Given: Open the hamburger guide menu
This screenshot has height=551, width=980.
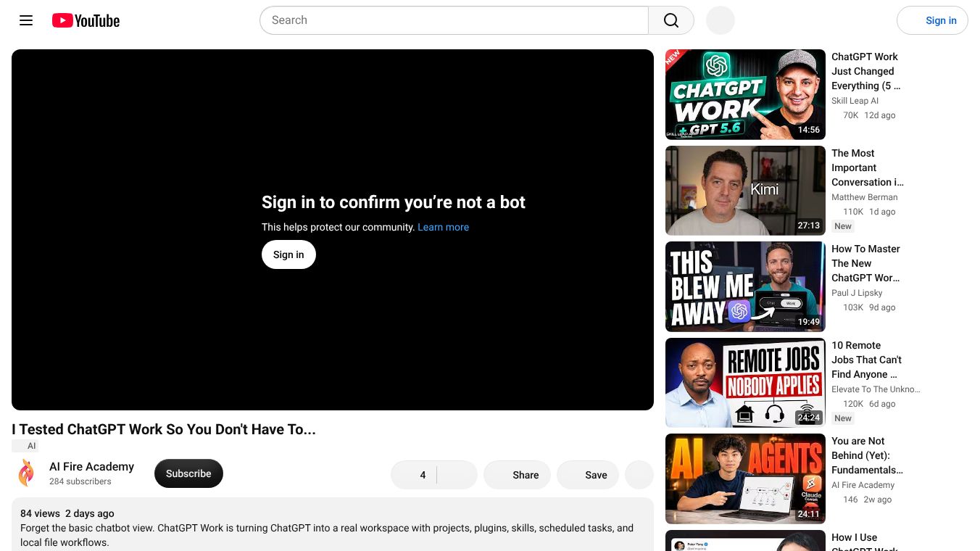Looking at the screenshot, I should pos(26,20).
